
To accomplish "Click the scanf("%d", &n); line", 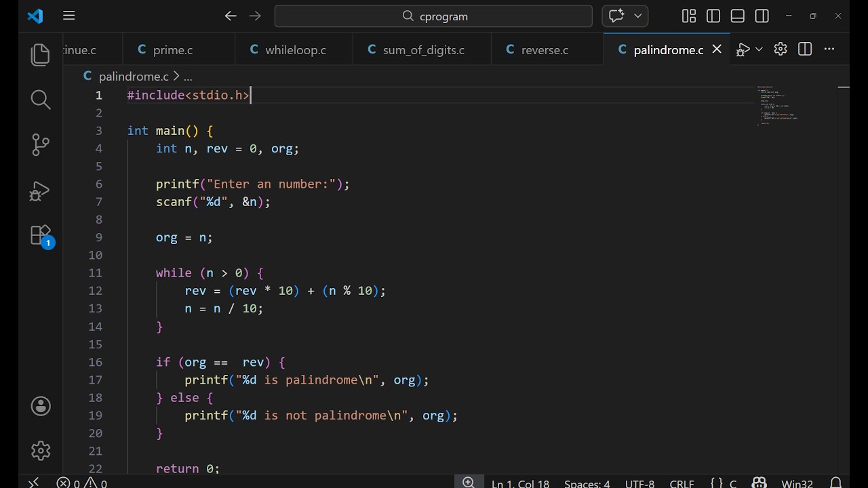I will coord(213,202).
